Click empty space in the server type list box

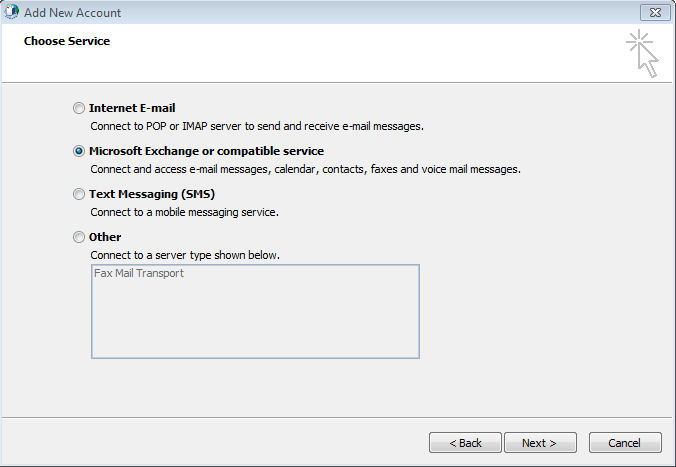coord(255,320)
